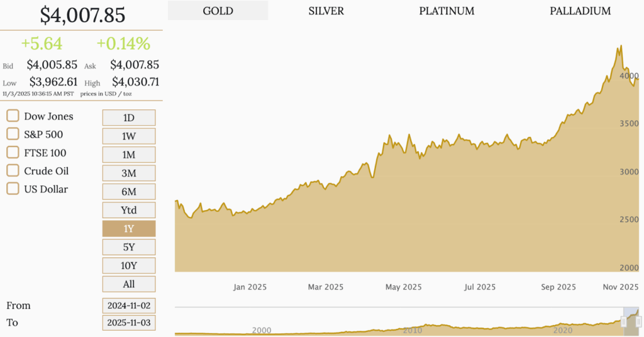Select the 6M range button
Image resolution: width=644 pixels, height=337 pixels.
tap(129, 192)
